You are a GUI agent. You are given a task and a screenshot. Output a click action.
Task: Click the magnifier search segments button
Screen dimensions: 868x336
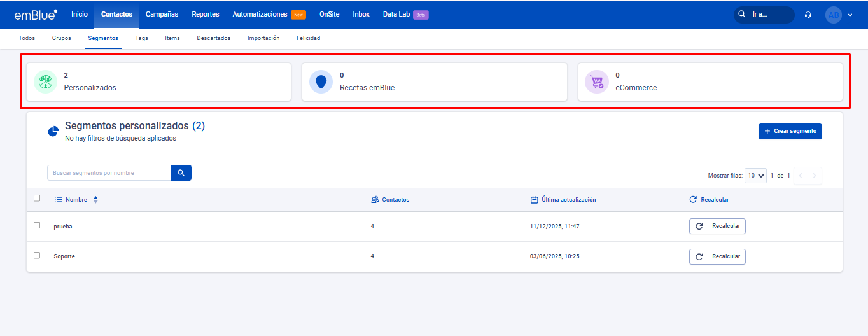pos(181,173)
